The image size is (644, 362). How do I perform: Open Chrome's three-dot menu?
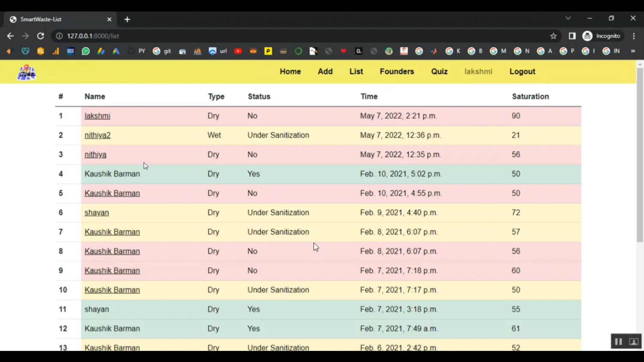(x=634, y=36)
